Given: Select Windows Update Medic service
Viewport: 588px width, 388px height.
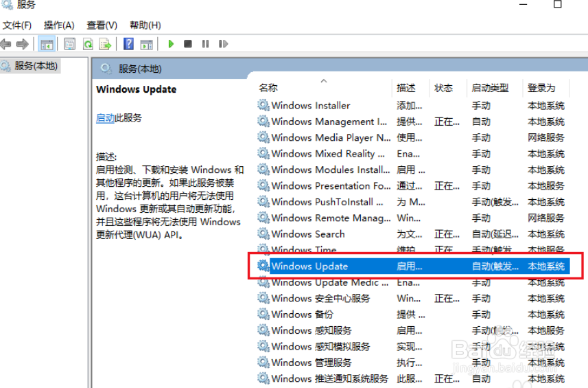Looking at the screenshot, I should point(413,282).
